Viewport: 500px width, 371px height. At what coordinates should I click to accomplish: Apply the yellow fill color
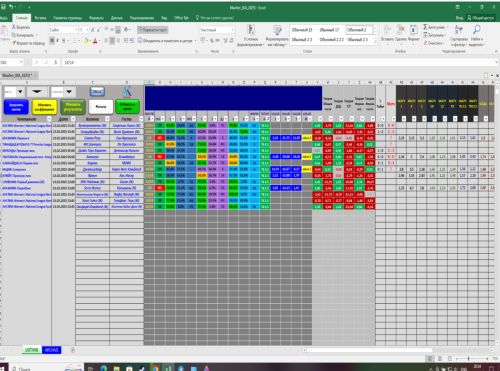[86, 40]
